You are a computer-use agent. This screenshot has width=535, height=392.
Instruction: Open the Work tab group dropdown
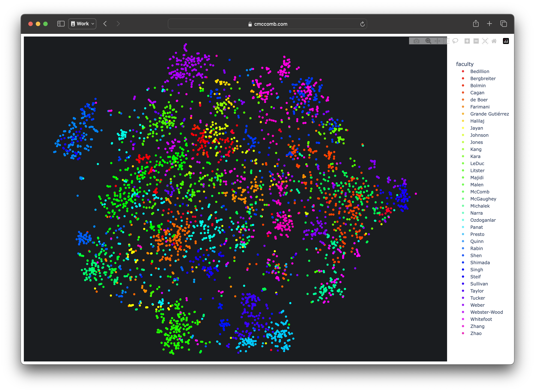[82, 23]
